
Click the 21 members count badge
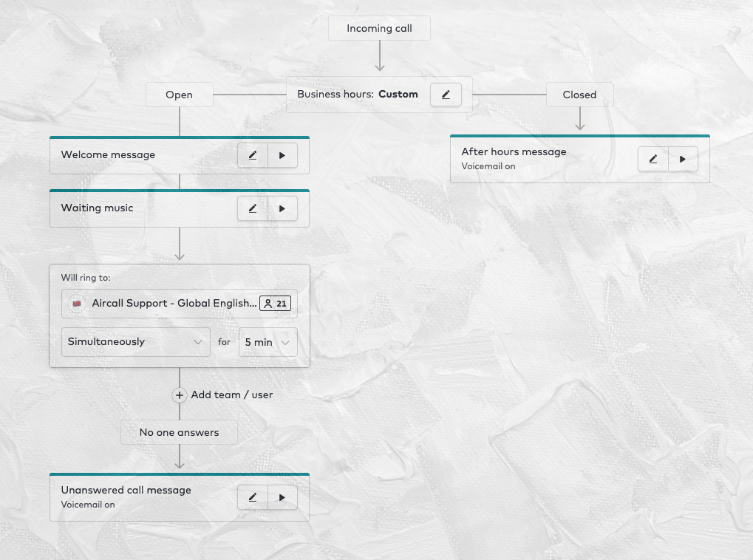[x=275, y=304]
